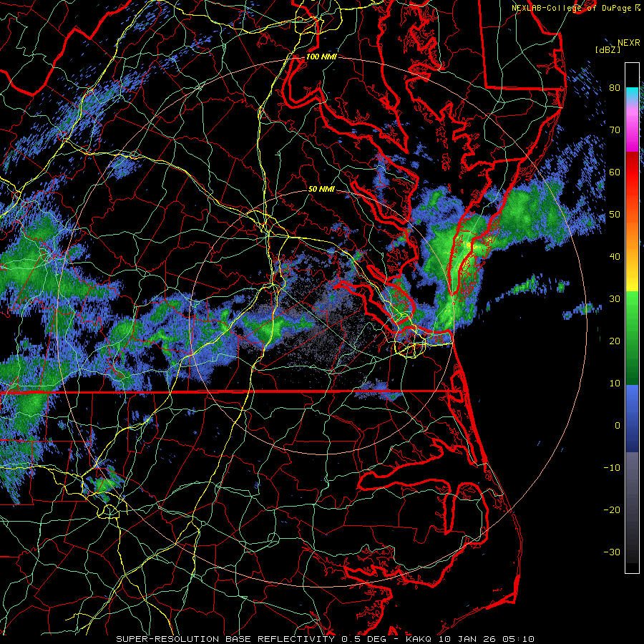Click the 50 value on dBZ scale

click(615, 215)
